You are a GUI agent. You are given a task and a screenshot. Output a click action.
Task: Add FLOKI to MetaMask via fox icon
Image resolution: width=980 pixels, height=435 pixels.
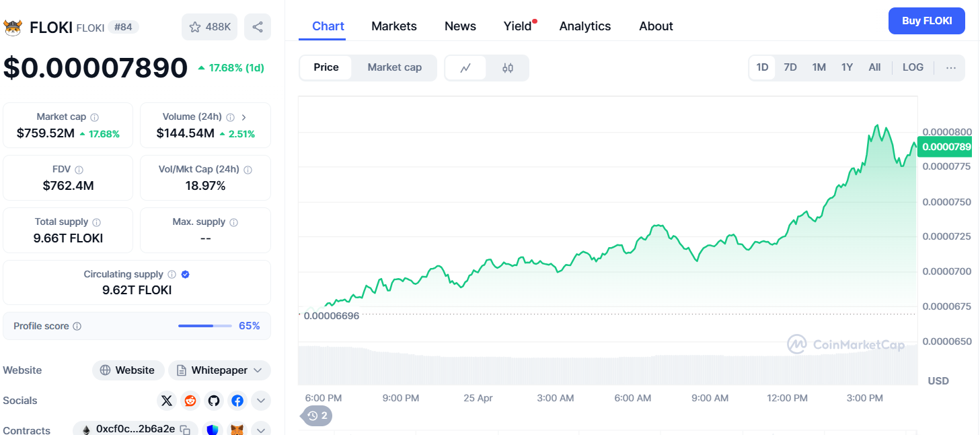[237, 430]
